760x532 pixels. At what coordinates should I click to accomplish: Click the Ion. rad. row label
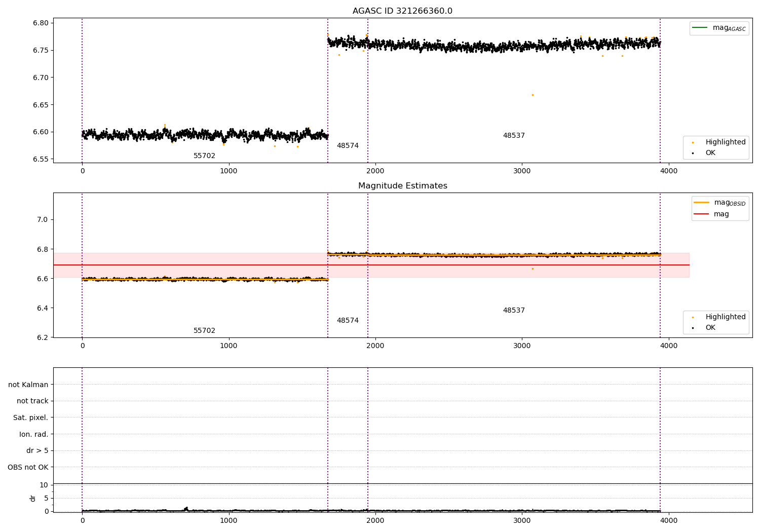point(34,434)
